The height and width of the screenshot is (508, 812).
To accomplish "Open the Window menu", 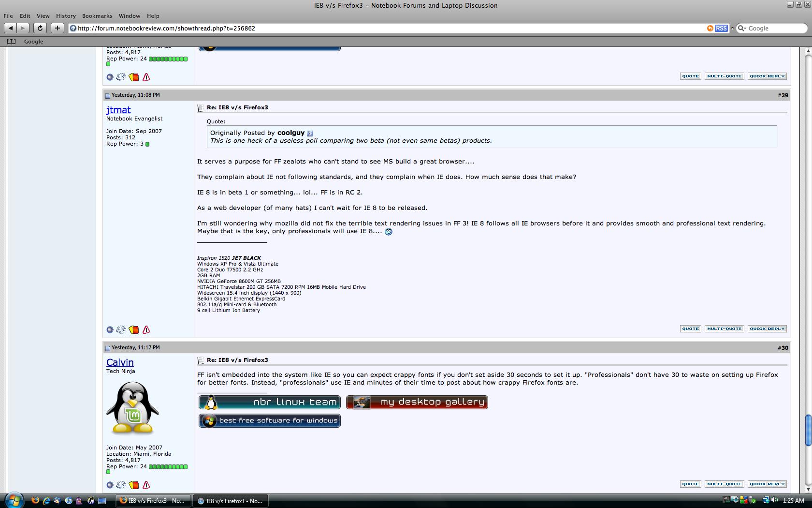I will pos(130,16).
